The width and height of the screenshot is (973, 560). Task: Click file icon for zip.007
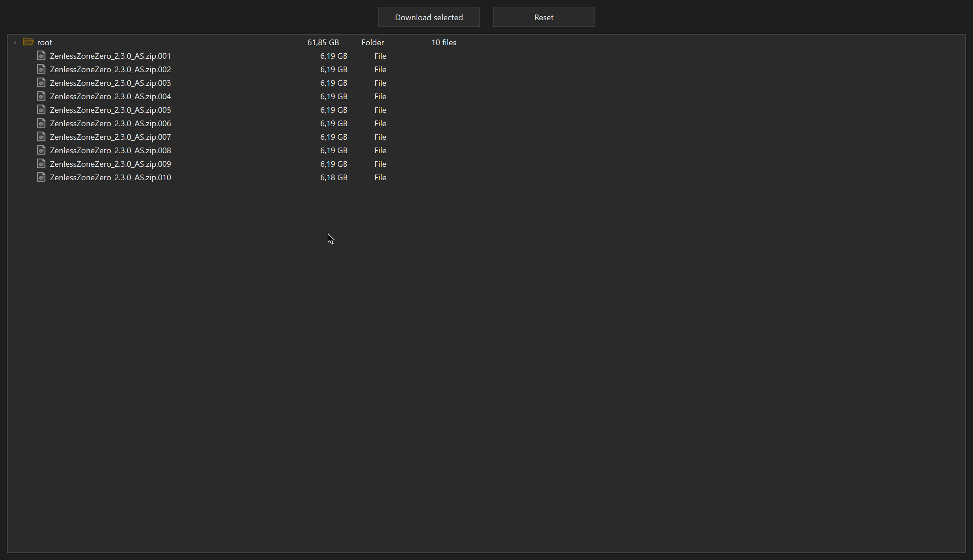(41, 136)
